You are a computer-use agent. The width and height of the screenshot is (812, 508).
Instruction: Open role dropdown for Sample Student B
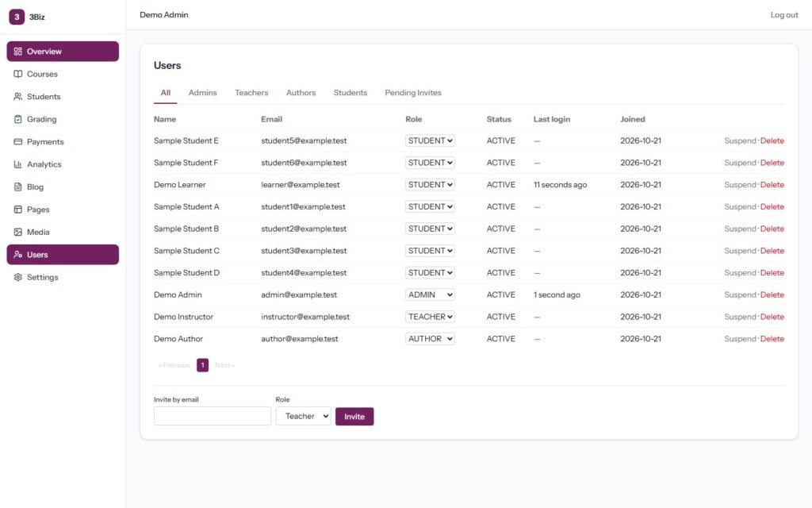click(x=430, y=229)
